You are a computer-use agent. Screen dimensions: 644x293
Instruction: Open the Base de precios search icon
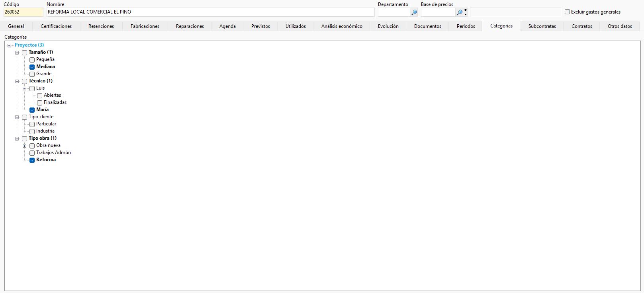460,12
